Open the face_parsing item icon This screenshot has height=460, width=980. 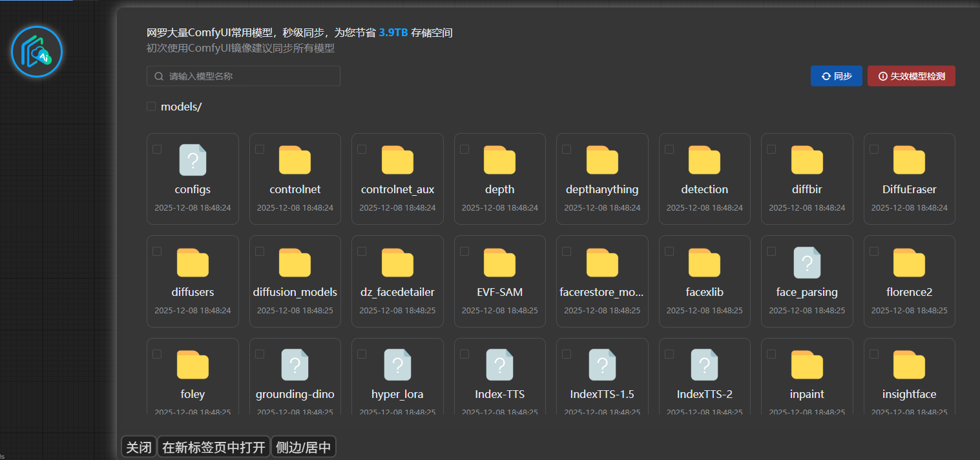[806, 262]
